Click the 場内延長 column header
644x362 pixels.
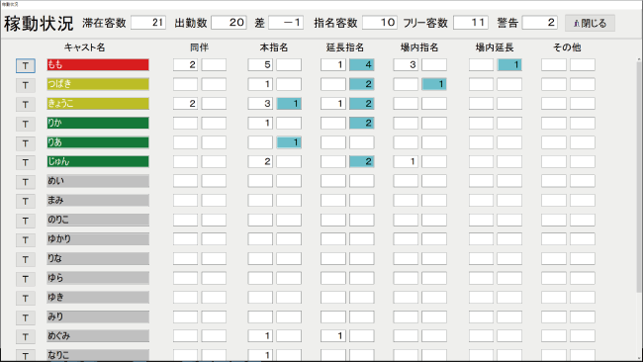click(x=495, y=47)
